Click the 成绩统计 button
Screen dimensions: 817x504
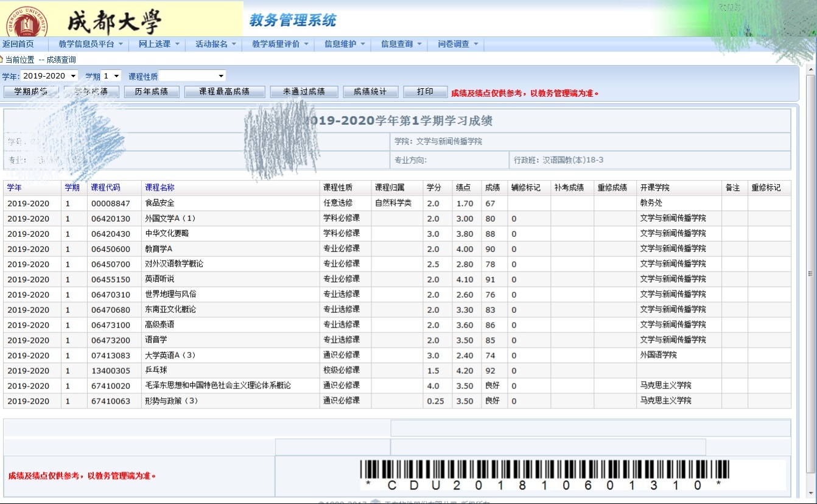point(370,92)
